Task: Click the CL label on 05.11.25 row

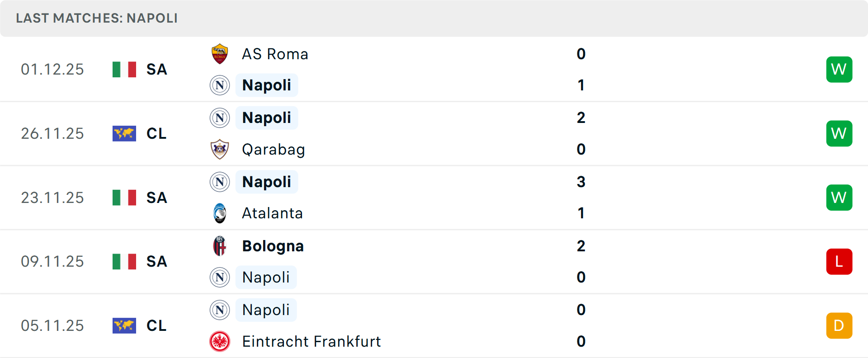Action: pos(156,326)
